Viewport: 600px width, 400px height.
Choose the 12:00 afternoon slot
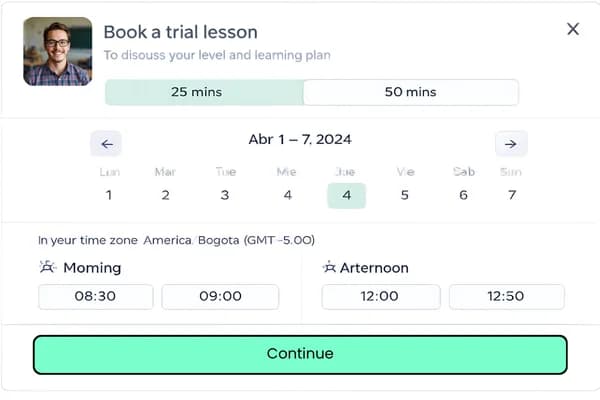coord(380,296)
